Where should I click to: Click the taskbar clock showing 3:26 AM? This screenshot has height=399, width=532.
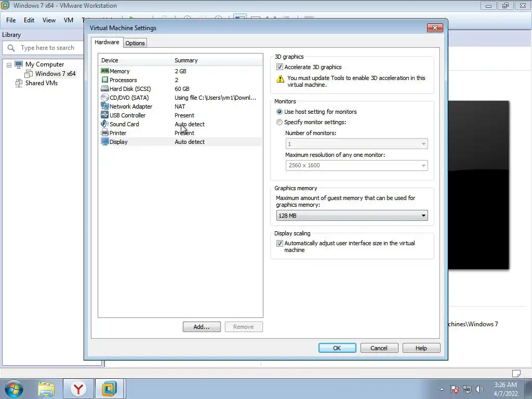click(x=506, y=389)
